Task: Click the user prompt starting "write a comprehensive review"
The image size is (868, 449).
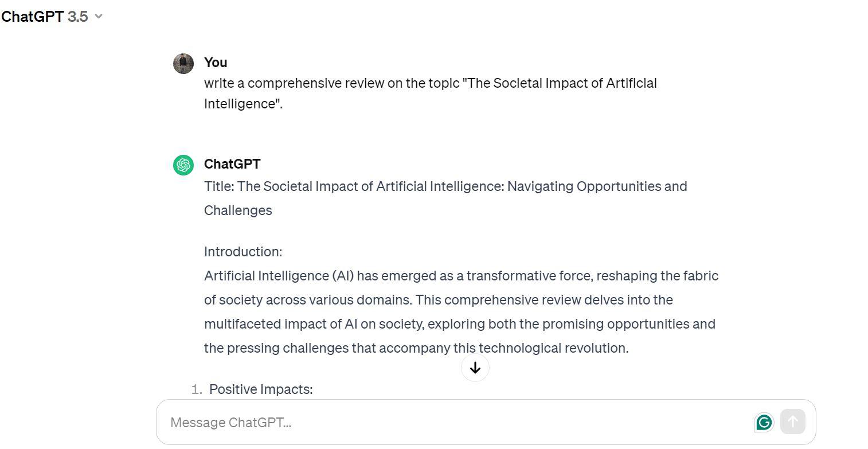Action: click(430, 83)
